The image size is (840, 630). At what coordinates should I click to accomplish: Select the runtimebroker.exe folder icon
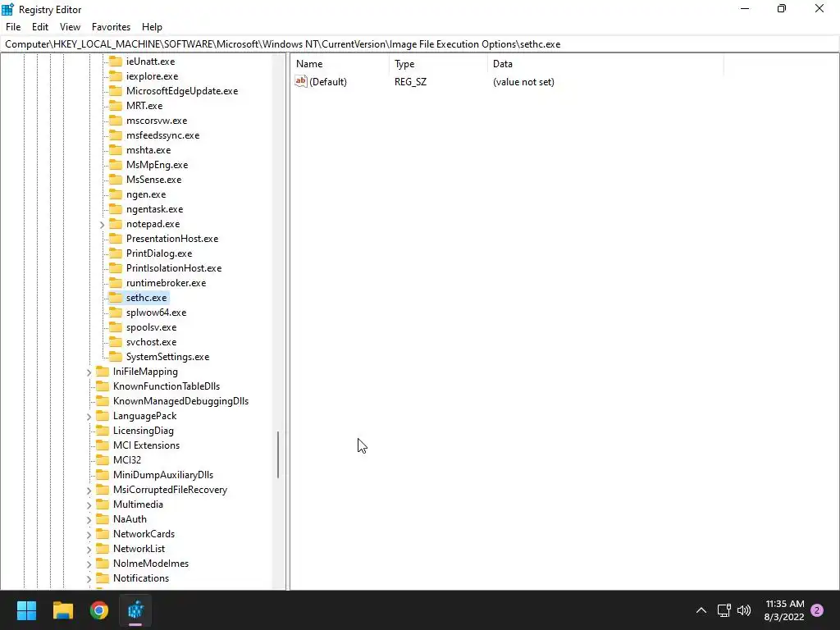(x=116, y=282)
